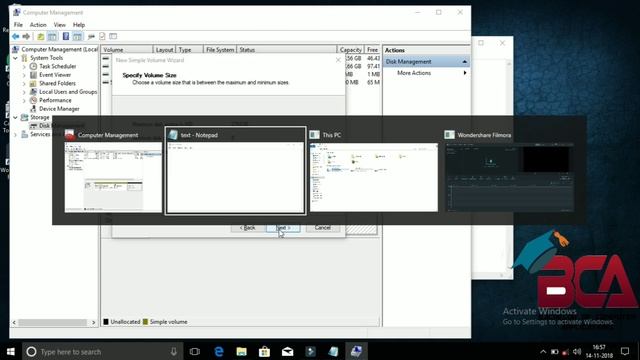The width and height of the screenshot is (640, 360).
Task: Open the Action Center notifications icon
Action: point(625,351)
